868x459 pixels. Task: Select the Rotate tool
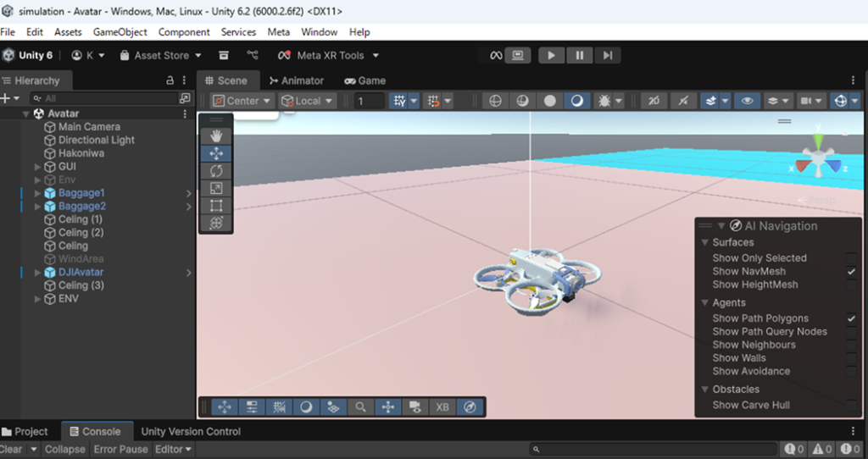point(215,171)
